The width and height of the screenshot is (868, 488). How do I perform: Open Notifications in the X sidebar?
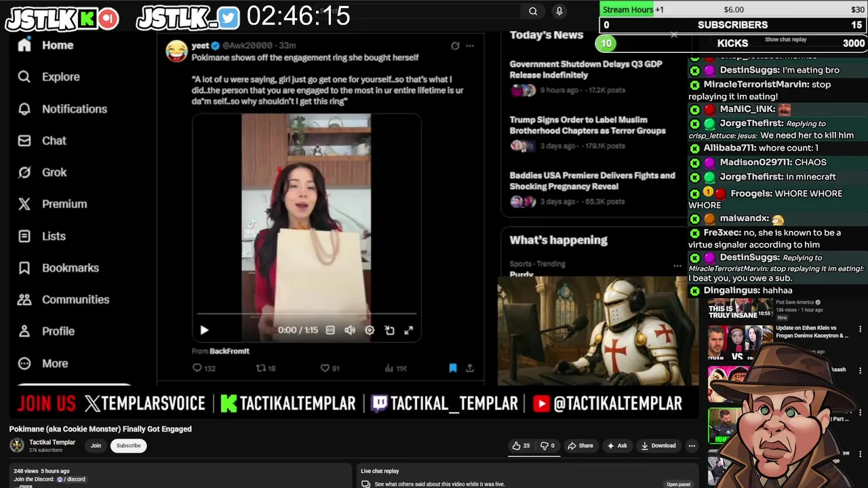(x=62, y=108)
